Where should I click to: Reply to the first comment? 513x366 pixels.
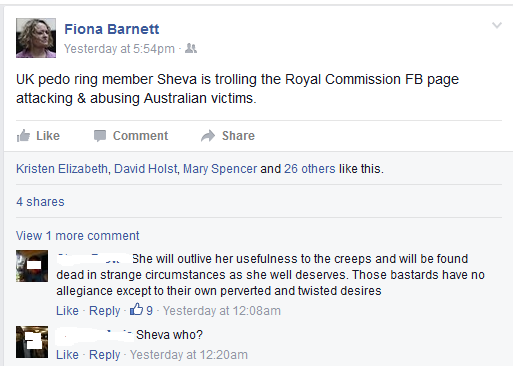tap(105, 311)
